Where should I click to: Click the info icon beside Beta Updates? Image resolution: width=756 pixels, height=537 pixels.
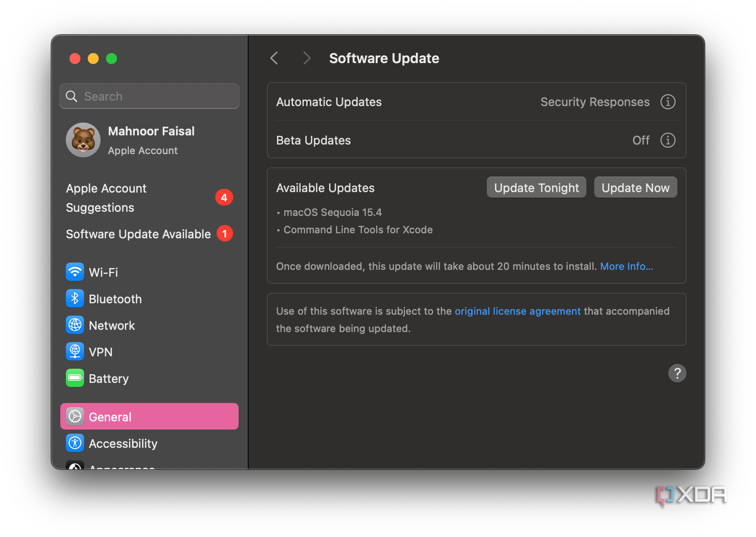coord(668,140)
